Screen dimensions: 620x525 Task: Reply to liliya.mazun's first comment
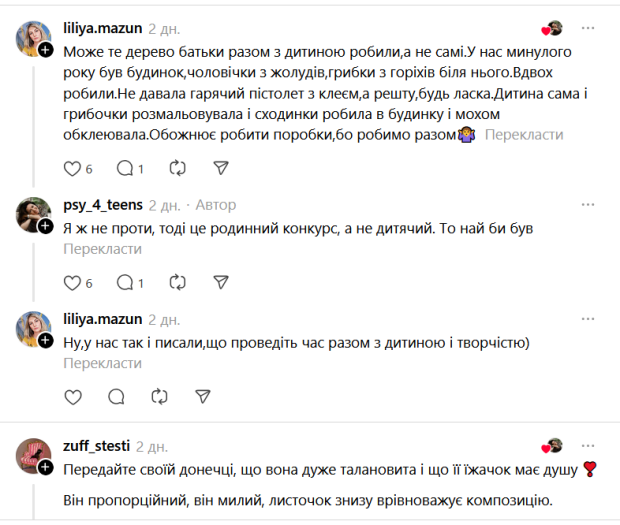[x=125, y=168]
